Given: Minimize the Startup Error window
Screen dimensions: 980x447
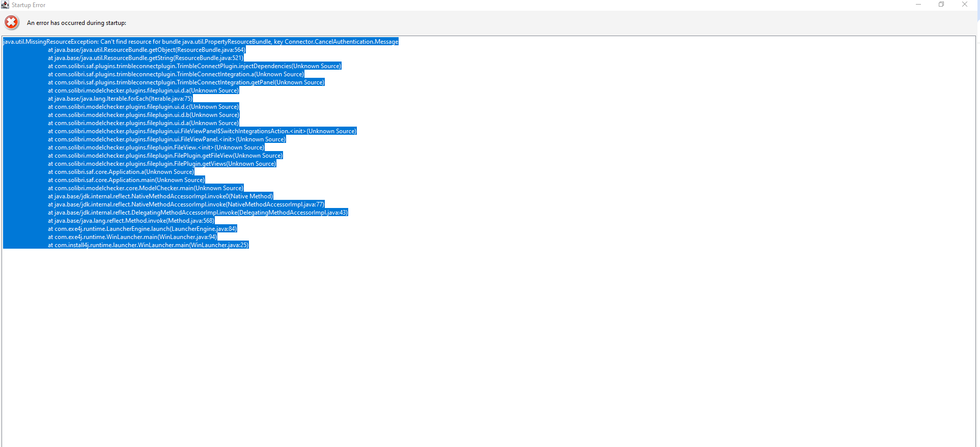Looking at the screenshot, I should point(918,5).
